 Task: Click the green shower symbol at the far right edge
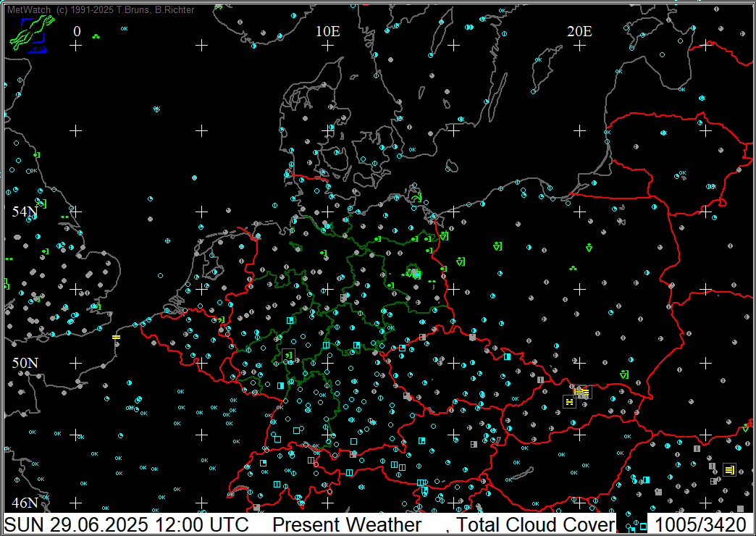(x=745, y=428)
